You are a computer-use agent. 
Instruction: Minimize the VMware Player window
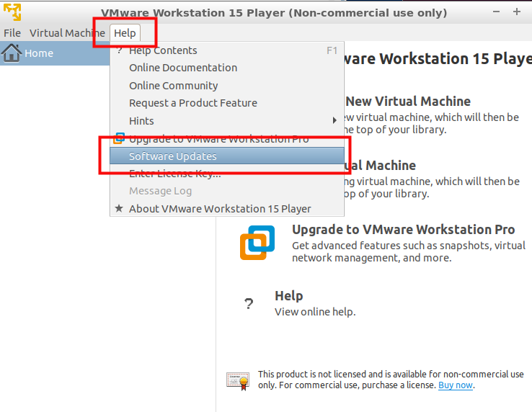(497, 12)
